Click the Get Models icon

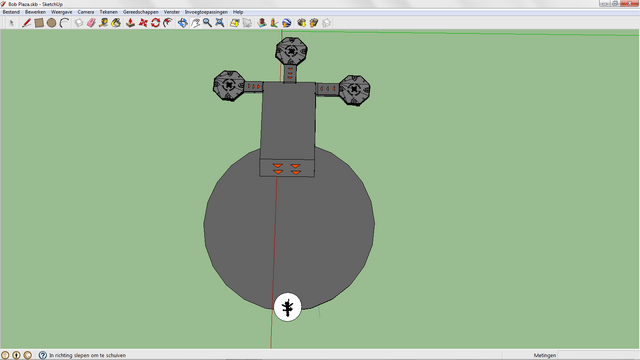tap(301, 23)
